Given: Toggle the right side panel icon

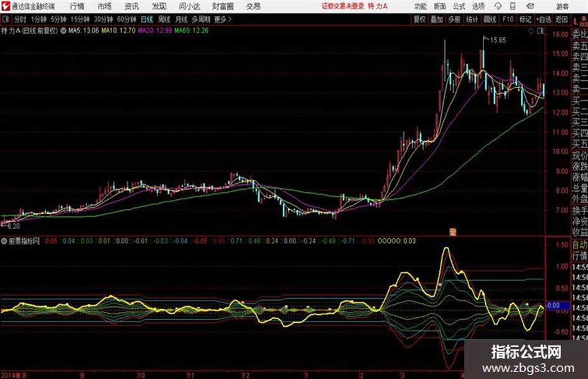Looking at the screenshot, I should pyautogui.click(x=540, y=31).
